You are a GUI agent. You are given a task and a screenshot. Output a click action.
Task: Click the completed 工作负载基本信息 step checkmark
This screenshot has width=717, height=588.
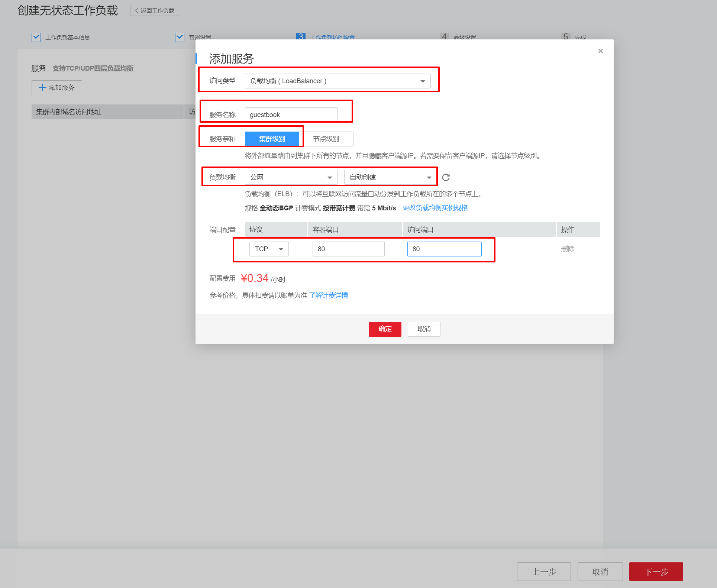coord(36,37)
